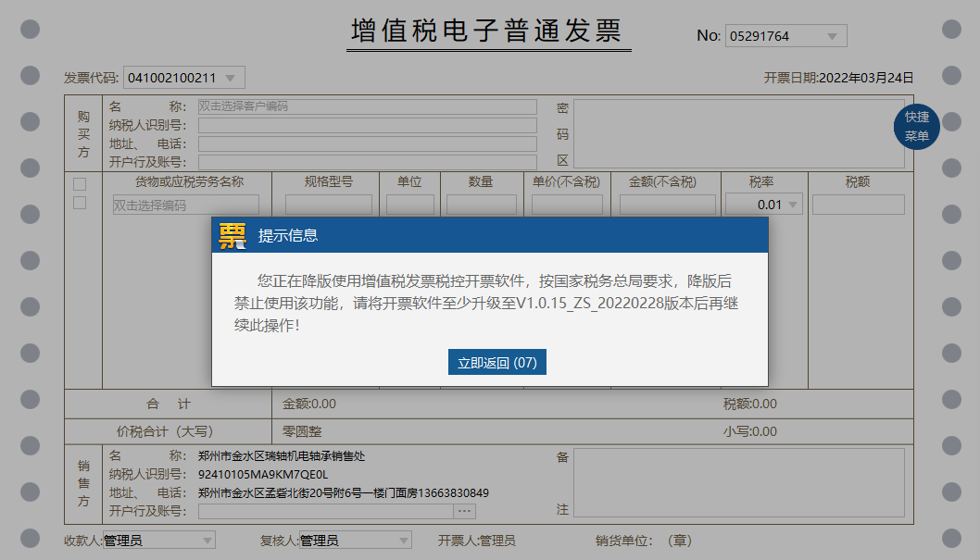The height and width of the screenshot is (560, 980).
Task: Click the 货物或应税劳务名称 code field
Action: click(x=186, y=205)
